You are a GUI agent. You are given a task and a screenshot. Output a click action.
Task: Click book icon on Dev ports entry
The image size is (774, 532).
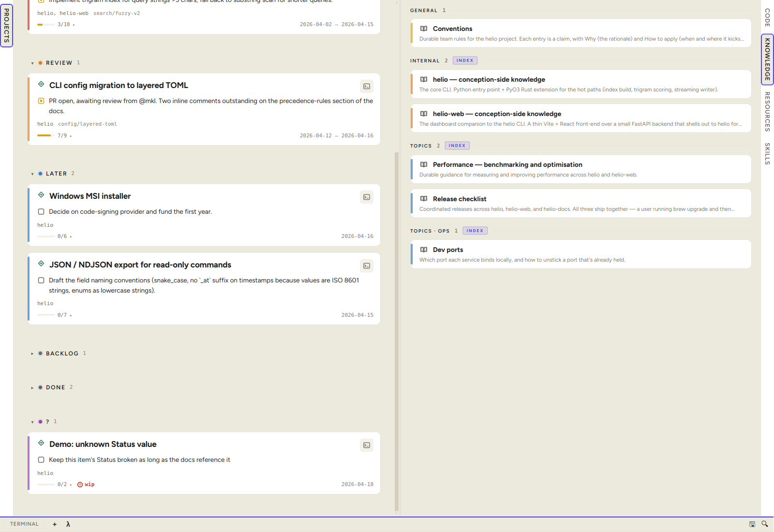pos(424,250)
